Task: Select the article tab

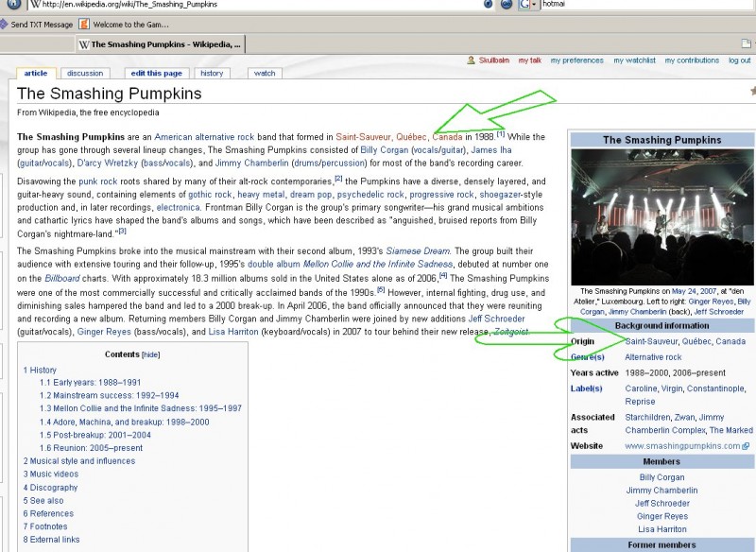Action: [36, 74]
